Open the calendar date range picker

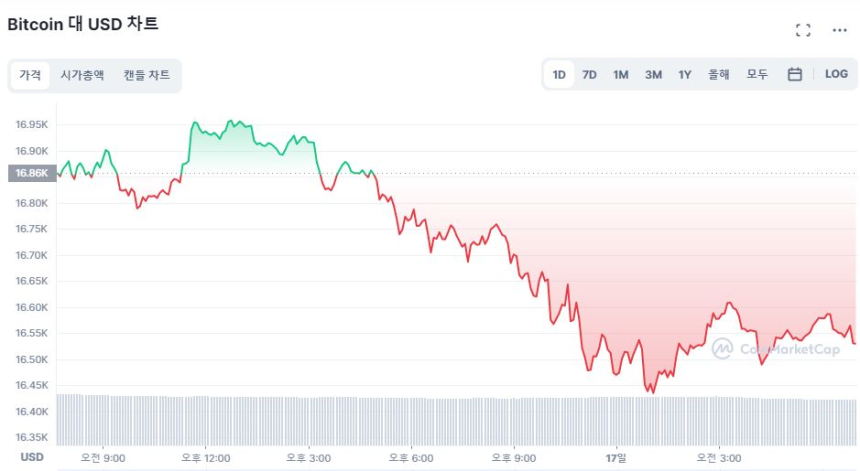794,74
